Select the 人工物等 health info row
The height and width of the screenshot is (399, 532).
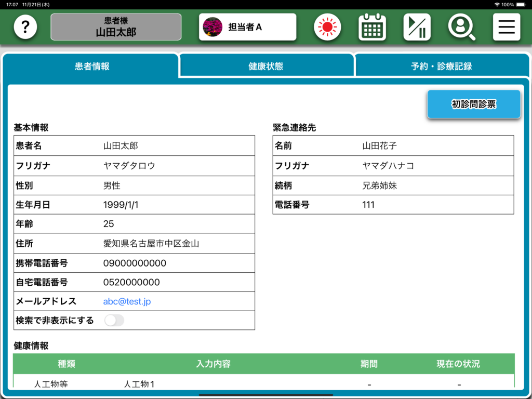coord(51,384)
